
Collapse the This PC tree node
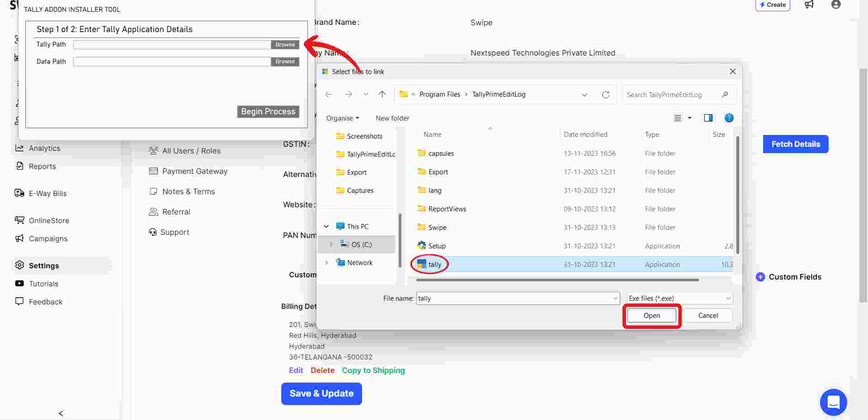coord(326,227)
